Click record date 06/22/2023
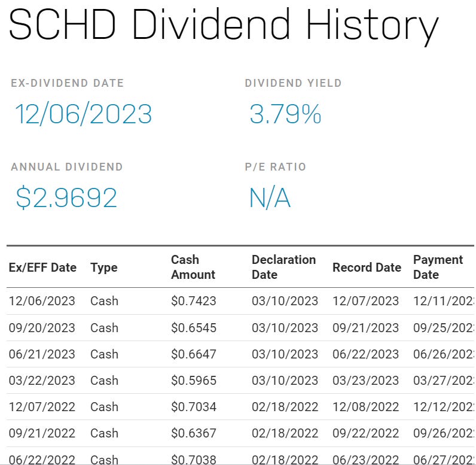 [365, 354]
